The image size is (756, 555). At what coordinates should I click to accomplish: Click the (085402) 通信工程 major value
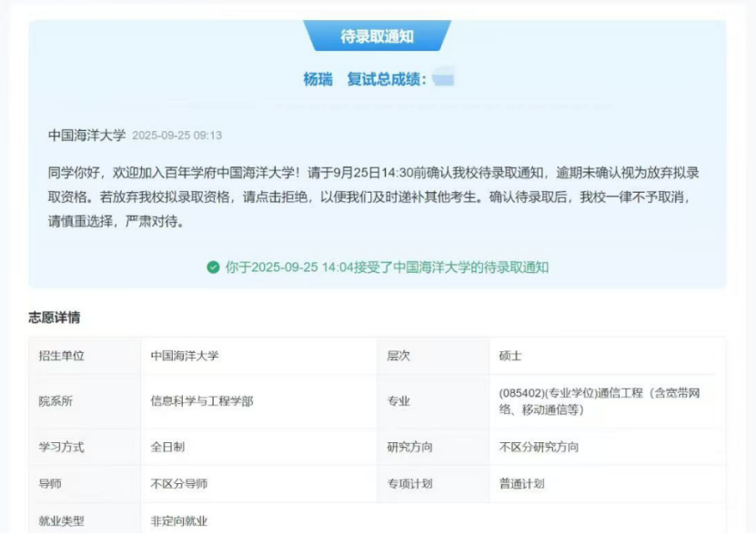[x=600, y=401]
